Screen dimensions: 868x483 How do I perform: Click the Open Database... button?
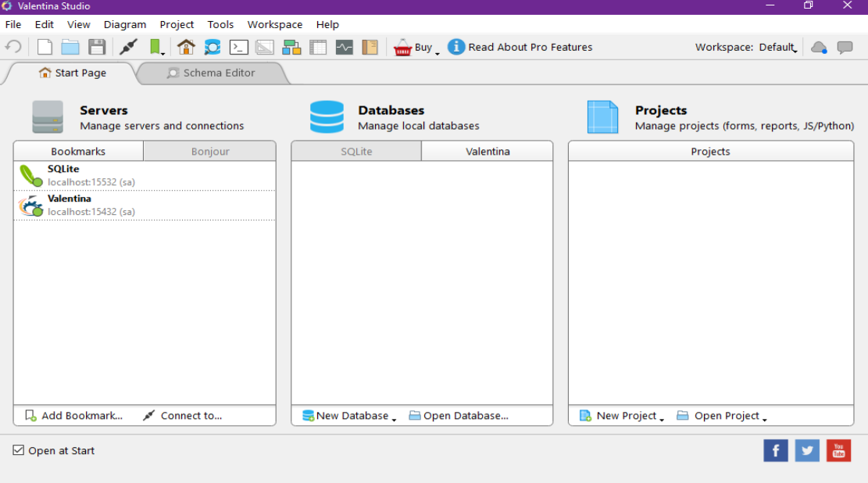pyautogui.click(x=459, y=416)
